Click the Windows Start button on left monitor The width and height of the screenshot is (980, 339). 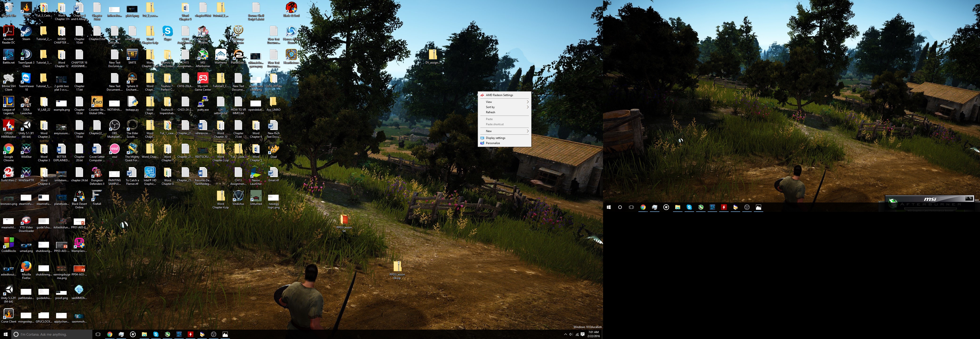point(5,335)
